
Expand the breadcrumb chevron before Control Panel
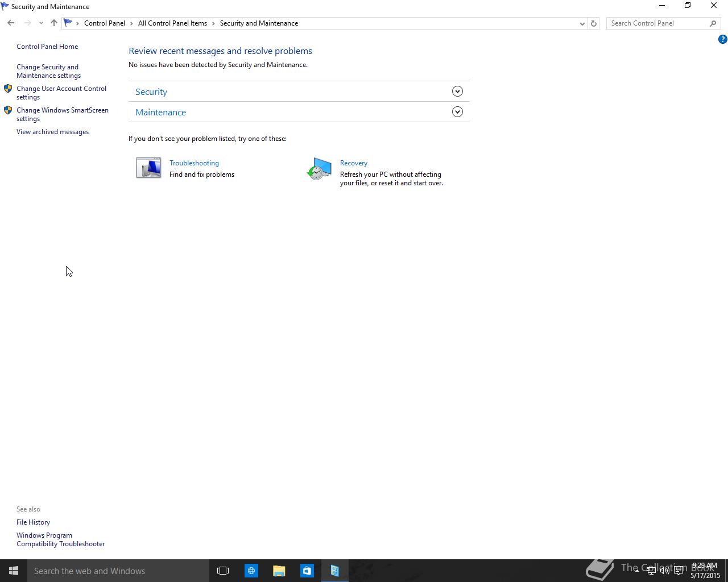tap(77, 23)
